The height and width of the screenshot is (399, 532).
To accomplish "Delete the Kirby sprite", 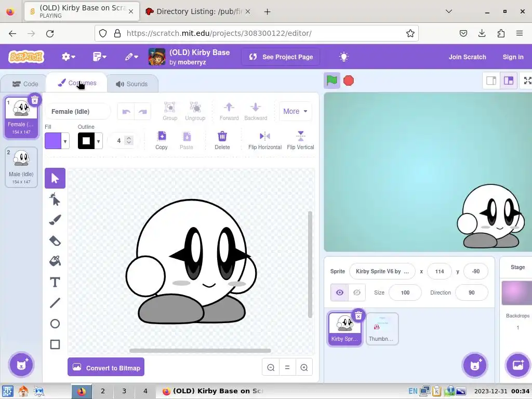I will pyautogui.click(x=358, y=316).
